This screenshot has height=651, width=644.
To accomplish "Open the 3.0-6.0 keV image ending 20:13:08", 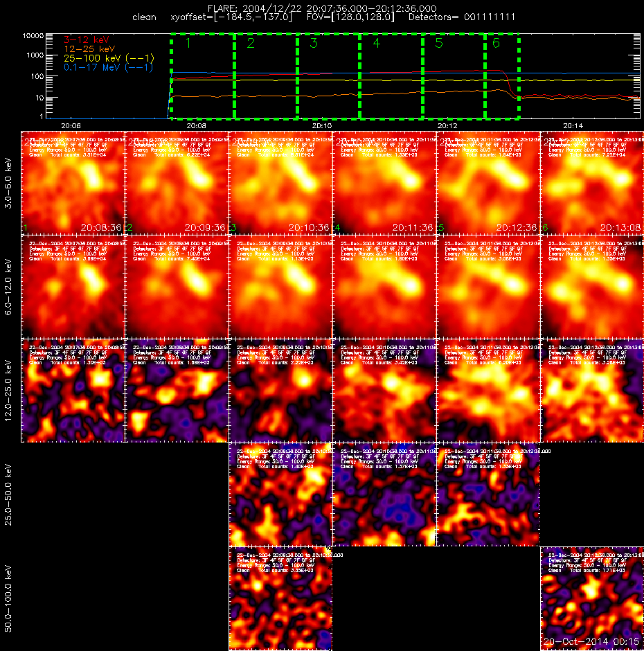I will coord(592,183).
